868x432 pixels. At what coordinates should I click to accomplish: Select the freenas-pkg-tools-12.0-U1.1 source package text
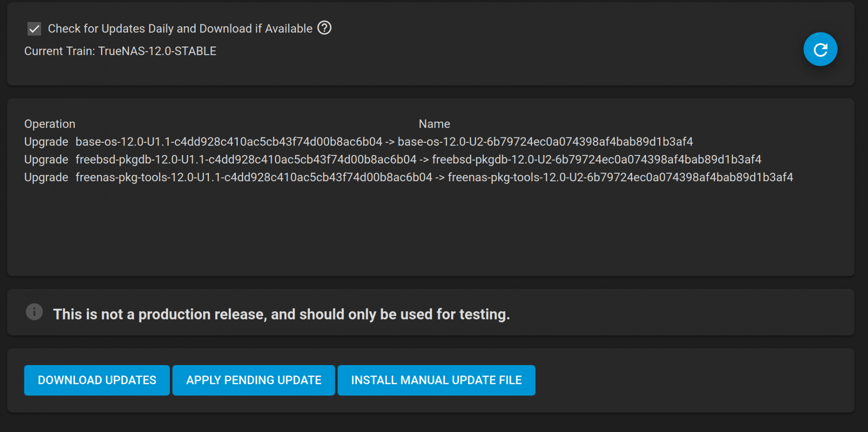(254, 178)
